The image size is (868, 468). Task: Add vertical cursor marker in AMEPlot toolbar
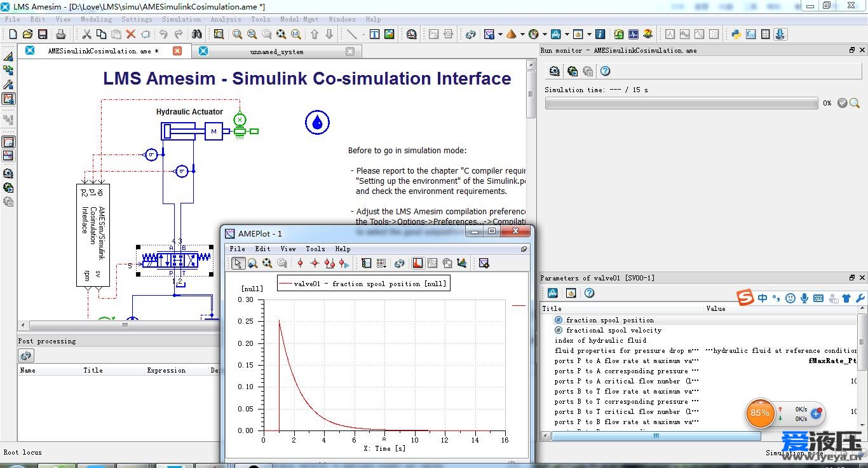click(301, 263)
